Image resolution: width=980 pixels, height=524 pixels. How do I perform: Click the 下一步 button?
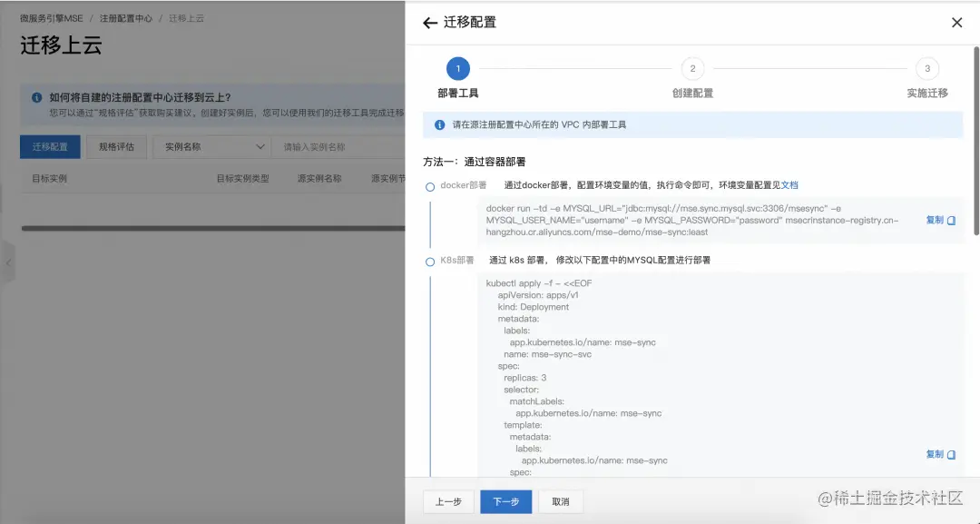505,500
